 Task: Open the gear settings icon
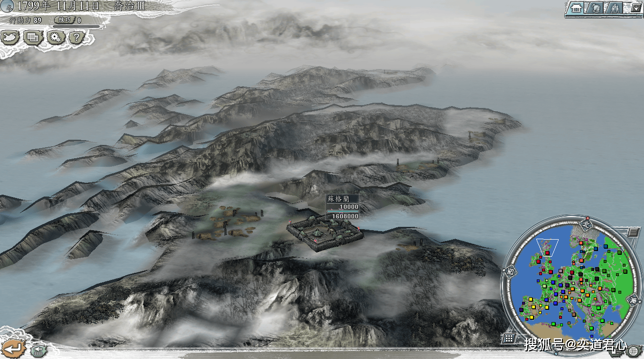tap(55, 37)
